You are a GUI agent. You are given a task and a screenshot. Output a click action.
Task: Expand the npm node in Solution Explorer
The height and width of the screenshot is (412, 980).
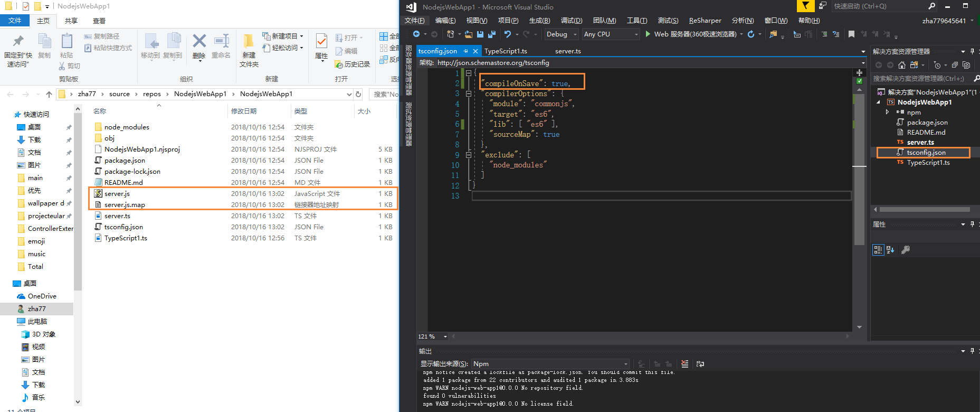tap(887, 112)
